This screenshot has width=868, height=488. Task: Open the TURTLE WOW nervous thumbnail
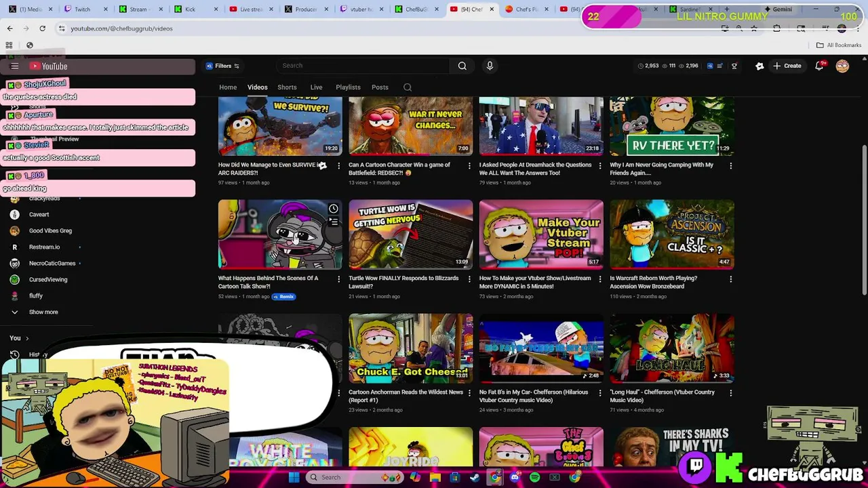[410, 235]
